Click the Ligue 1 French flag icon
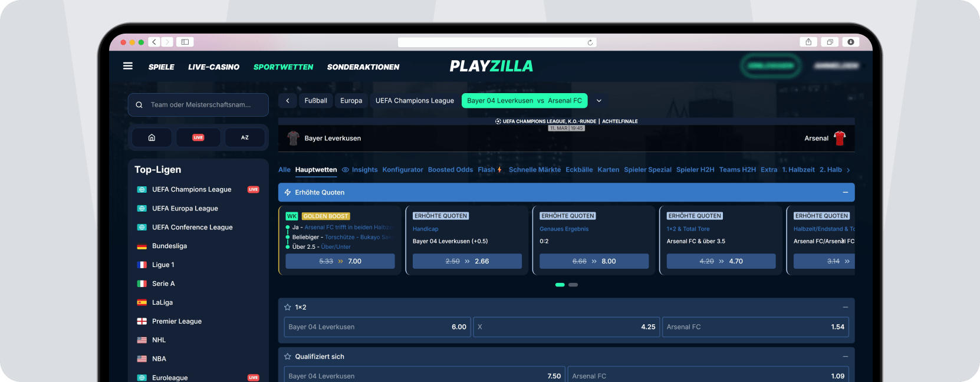The height and width of the screenshot is (382, 980). coord(142,265)
